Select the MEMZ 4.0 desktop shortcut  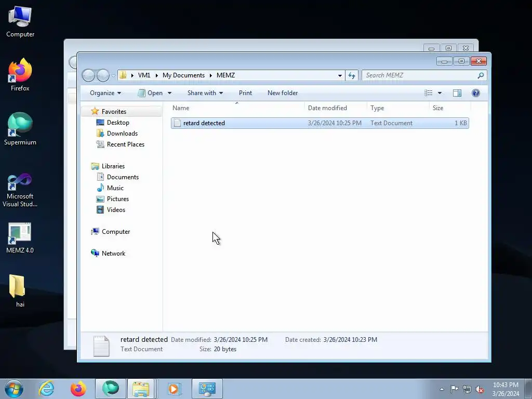tap(20, 238)
